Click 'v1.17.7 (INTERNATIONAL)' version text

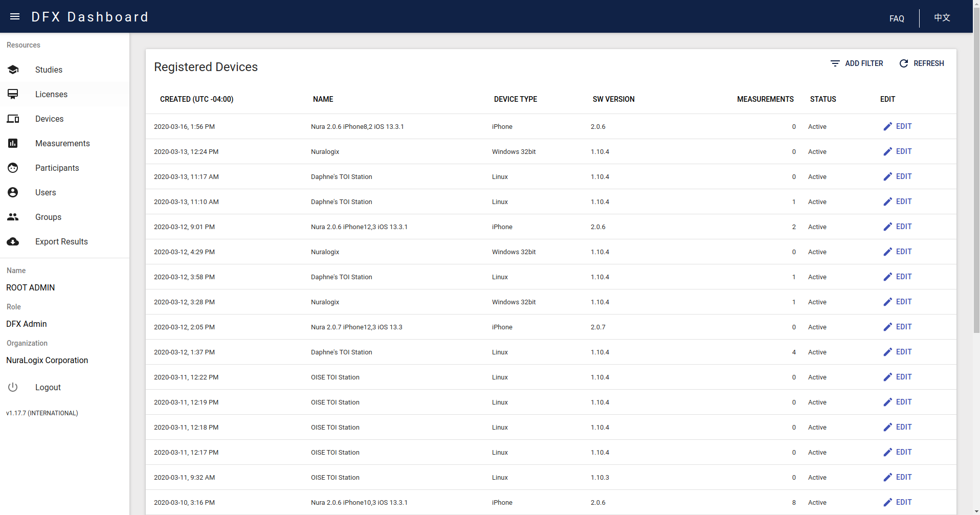(x=42, y=413)
